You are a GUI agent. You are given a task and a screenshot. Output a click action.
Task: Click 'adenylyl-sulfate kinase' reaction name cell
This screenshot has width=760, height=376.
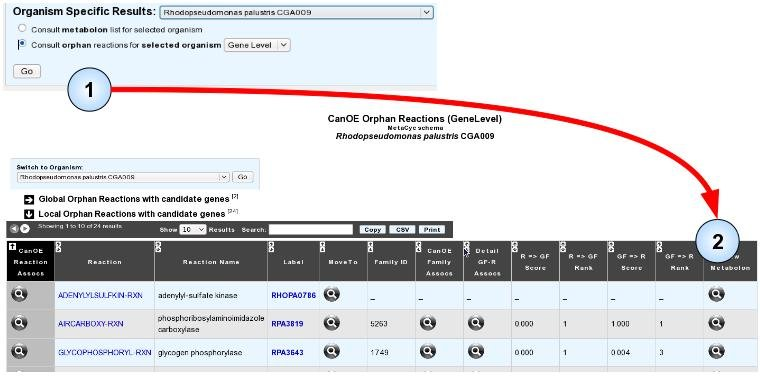click(x=199, y=295)
